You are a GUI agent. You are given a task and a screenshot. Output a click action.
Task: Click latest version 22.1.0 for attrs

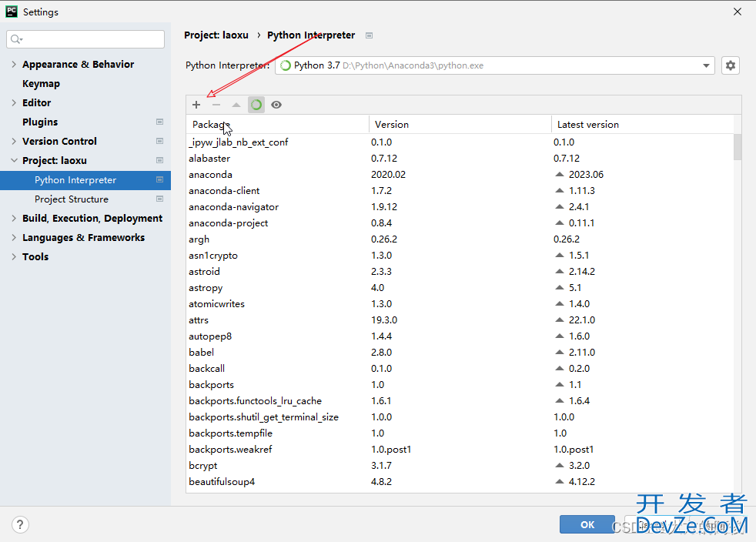582,320
